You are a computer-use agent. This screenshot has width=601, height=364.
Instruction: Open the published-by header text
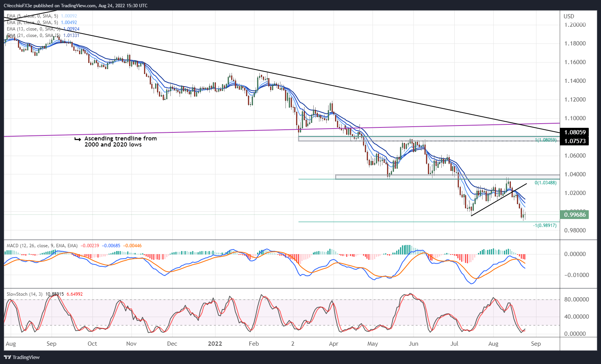click(x=76, y=6)
